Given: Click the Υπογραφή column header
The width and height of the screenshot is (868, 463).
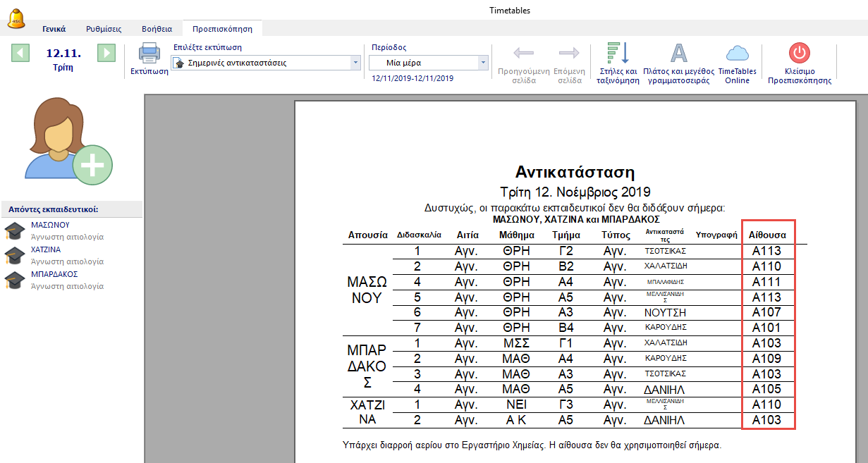Looking at the screenshot, I should (716, 235).
